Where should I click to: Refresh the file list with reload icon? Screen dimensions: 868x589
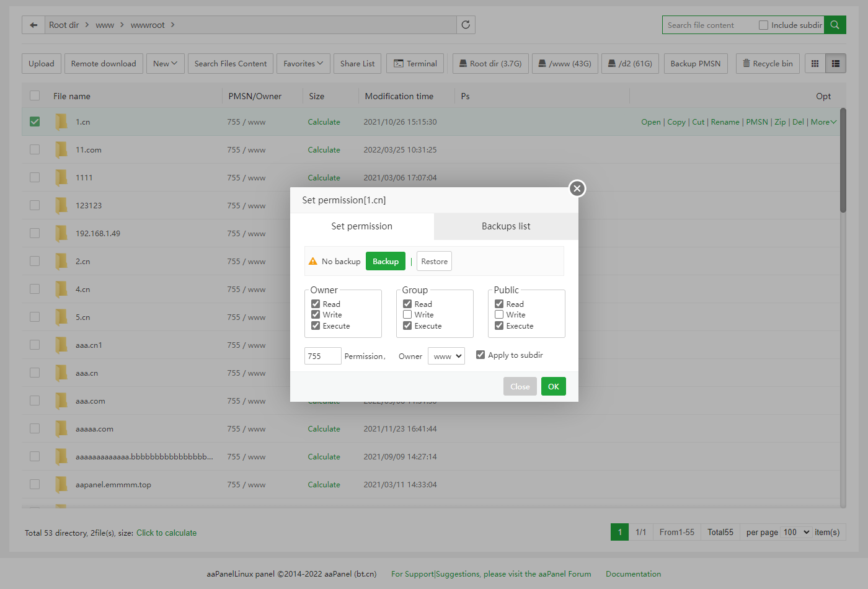tap(466, 25)
